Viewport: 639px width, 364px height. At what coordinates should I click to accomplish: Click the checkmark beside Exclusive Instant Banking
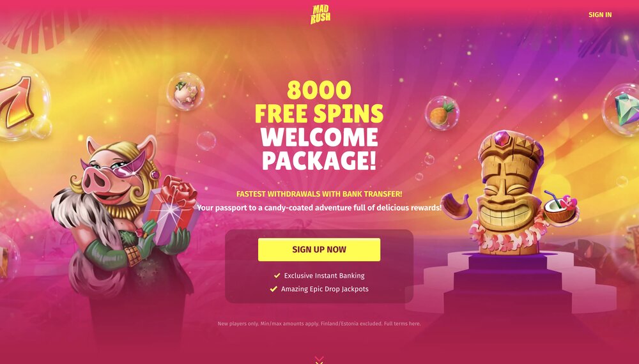[277, 276]
